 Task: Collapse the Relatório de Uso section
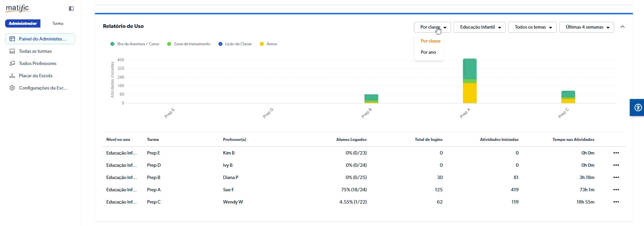pos(623,27)
